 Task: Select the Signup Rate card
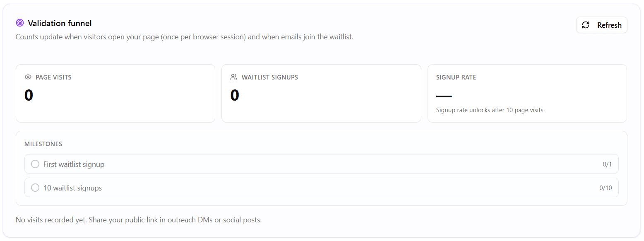point(527,94)
